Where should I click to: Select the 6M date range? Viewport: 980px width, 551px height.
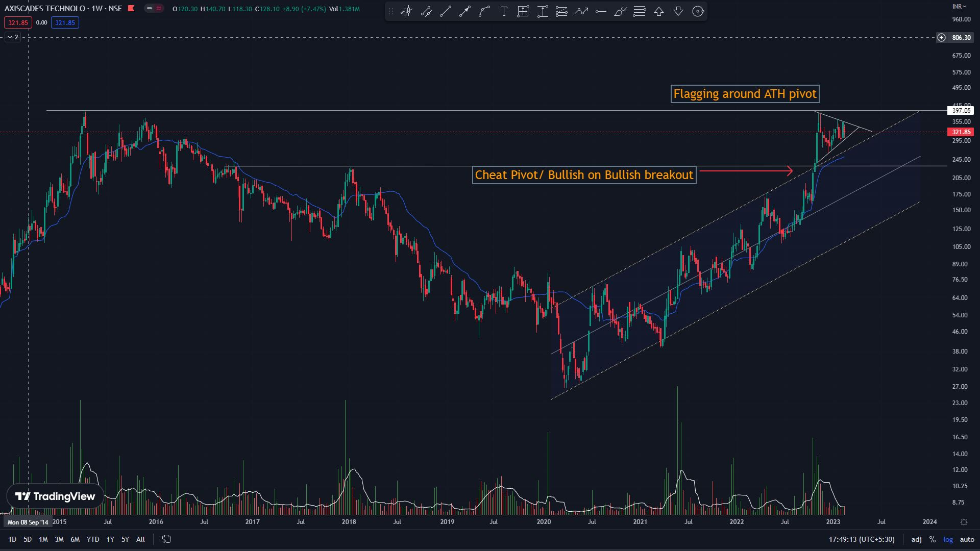75,539
